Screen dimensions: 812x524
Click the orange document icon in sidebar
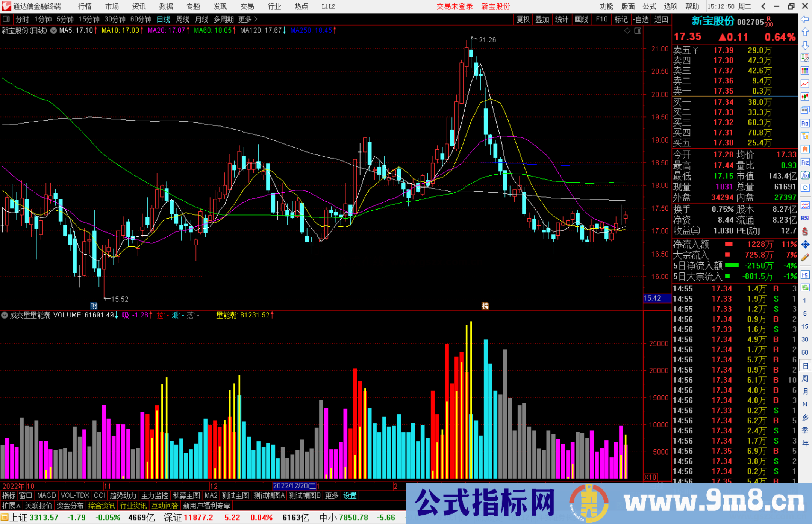[x=805, y=149]
